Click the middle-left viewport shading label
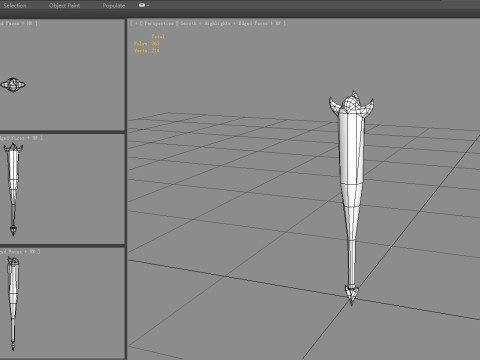The width and height of the screenshot is (480, 360). coord(21,138)
